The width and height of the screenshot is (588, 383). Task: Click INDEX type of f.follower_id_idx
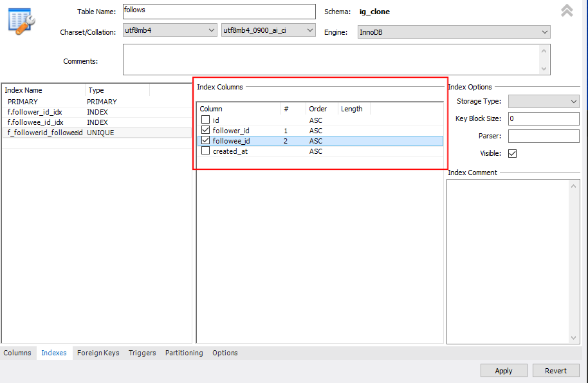[x=97, y=112]
